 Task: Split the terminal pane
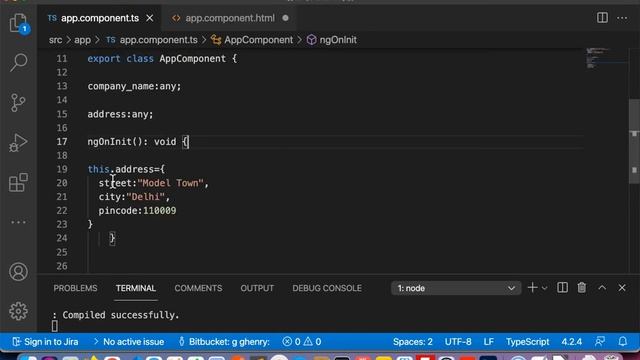tap(562, 288)
